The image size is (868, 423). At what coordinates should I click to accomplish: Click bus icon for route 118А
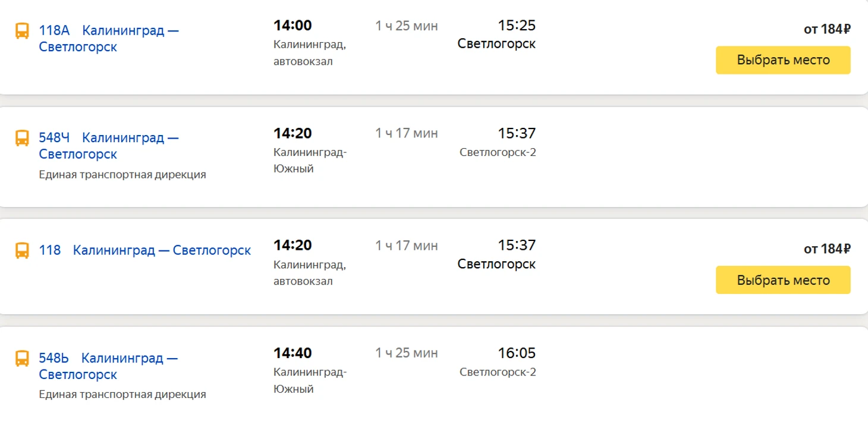tap(22, 31)
